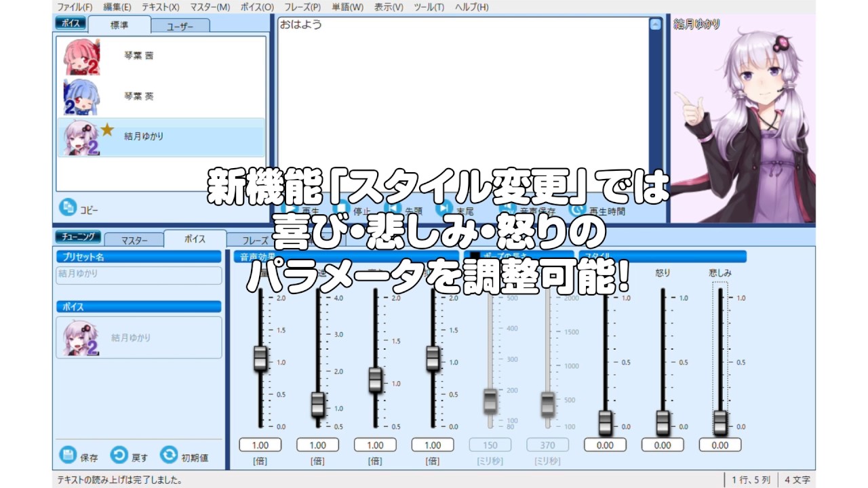Viewport: 868px width, 488px height.
Task: Click the 音声効果 section header
Action: (347, 257)
